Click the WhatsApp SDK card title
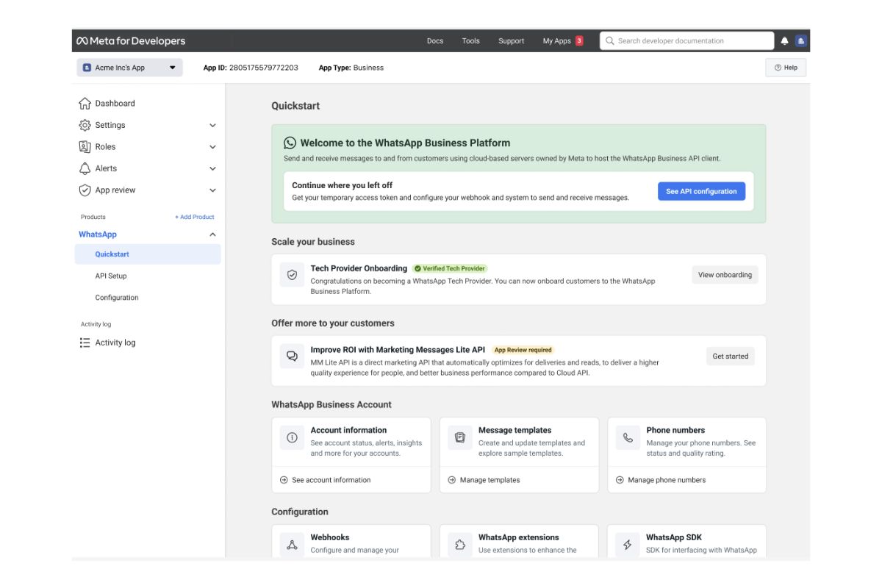This screenshot has width=882, height=588. pos(674,537)
